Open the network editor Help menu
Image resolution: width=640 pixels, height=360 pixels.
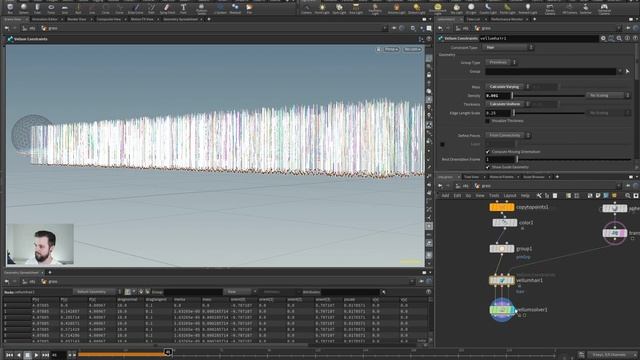coord(525,196)
